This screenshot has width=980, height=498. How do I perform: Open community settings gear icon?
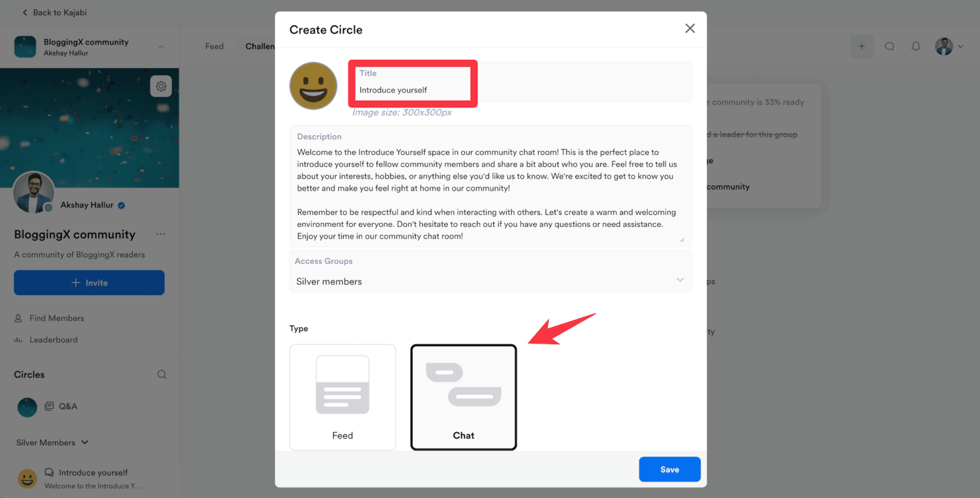tap(161, 86)
